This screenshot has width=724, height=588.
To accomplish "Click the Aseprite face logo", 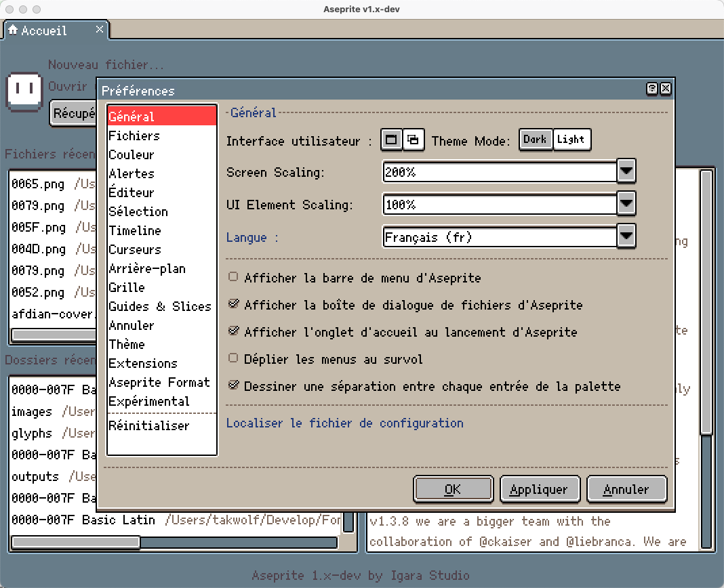I will 24,92.
